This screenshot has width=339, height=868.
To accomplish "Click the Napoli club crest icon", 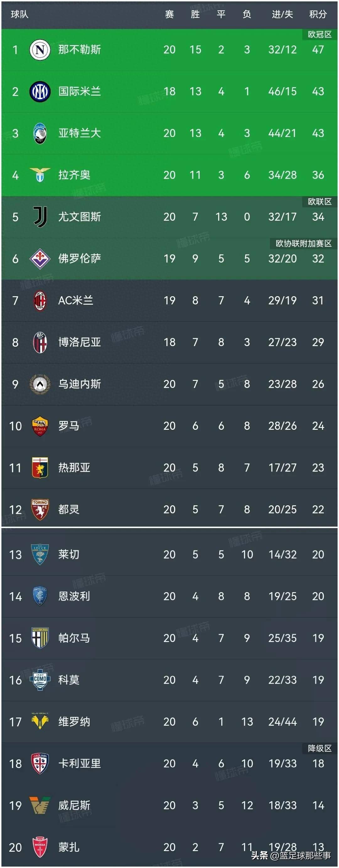I will tap(40, 50).
